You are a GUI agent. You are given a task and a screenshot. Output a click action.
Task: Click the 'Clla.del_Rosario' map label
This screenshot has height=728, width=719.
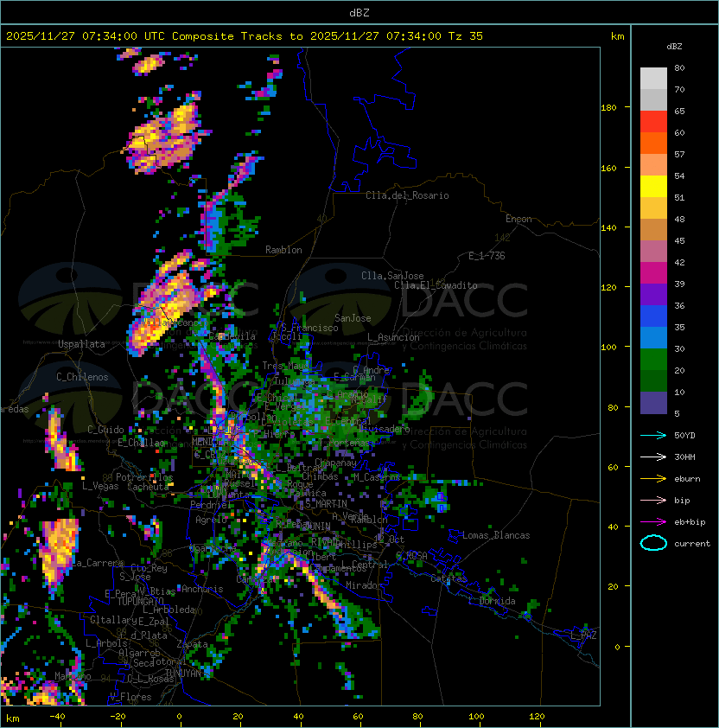coord(407,195)
